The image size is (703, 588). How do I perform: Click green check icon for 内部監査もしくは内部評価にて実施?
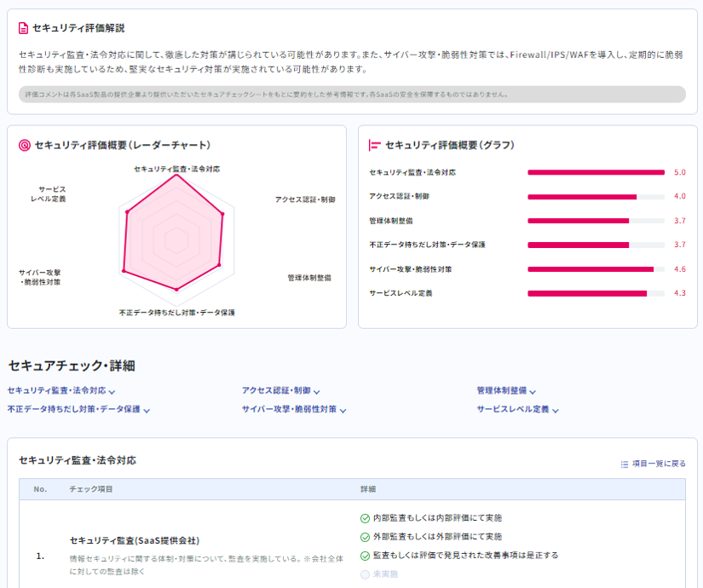point(366,517)
